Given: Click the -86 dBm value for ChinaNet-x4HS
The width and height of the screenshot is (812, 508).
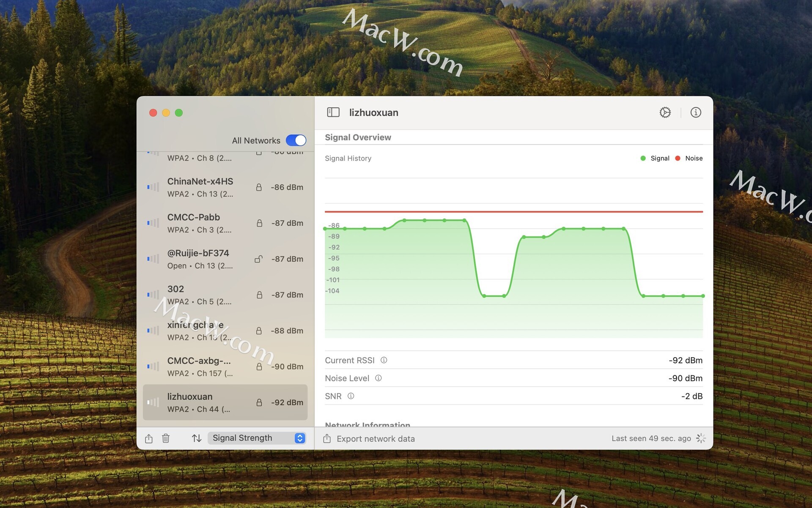Looking at the screenshot, I should tap(287, 187).
